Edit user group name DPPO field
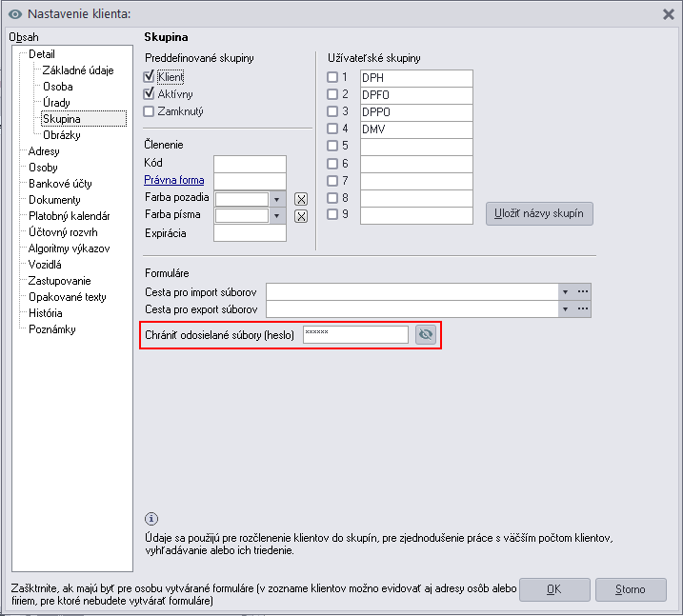Screen dimensions: 683x616 pyautogui.click(x=416, y=112)
